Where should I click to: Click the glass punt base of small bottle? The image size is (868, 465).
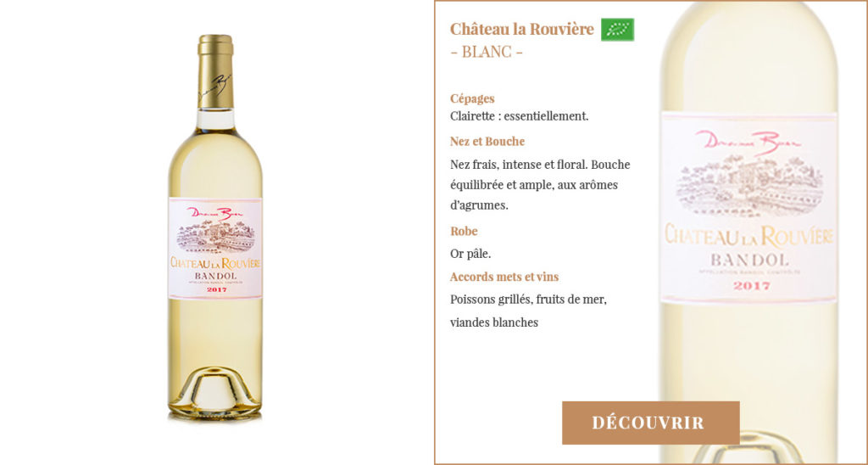[214, 392]
